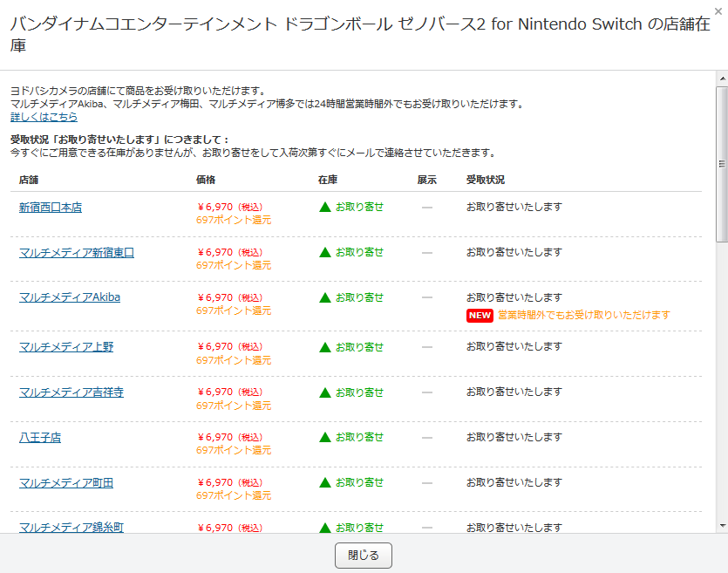Image resolution: width=728 pixels, height=573 pixels.
Task: Click お取り寄せいたします status for マルチメディア吉祥寺
Action: tap(514, 392)
